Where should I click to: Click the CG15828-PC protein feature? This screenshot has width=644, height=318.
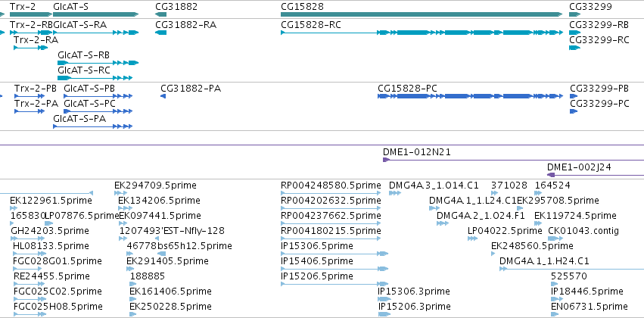tap(470, 96)
